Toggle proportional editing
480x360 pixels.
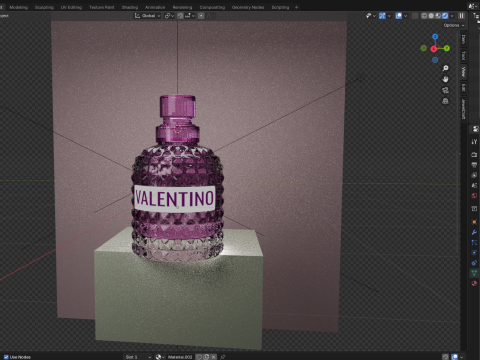click(x=201, y=16)
